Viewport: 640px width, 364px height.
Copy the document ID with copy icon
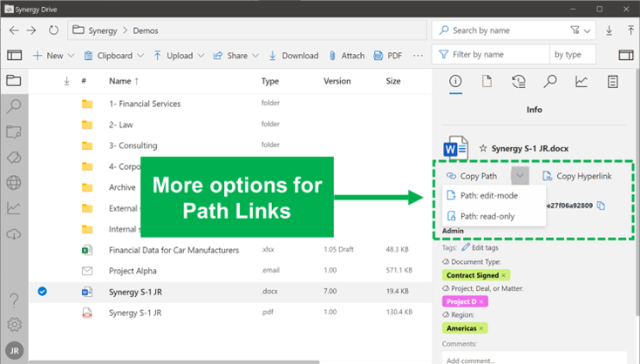602,206
